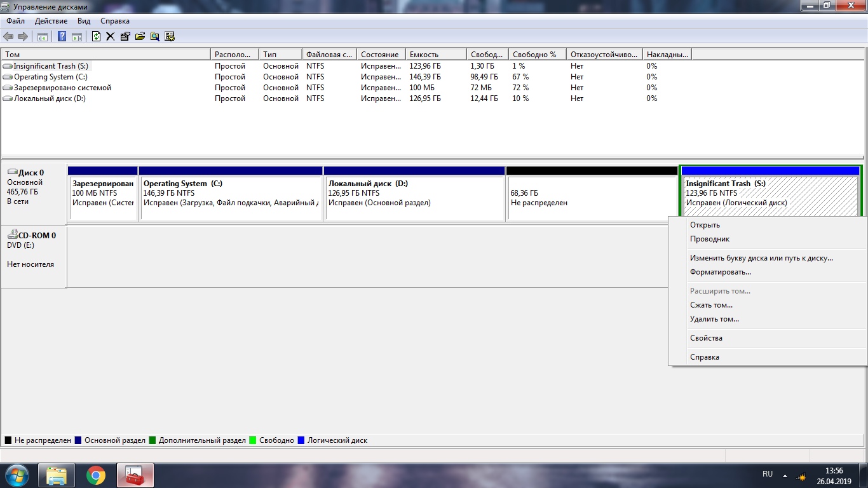Sort by the Накладны... column header
868x488 pixels.
(x=667, y=55)
